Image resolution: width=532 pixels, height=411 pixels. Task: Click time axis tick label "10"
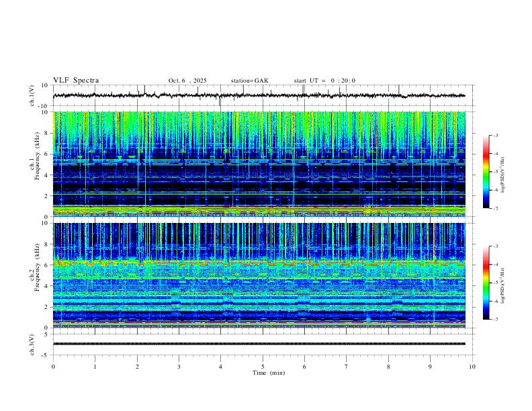click(472, 367)
